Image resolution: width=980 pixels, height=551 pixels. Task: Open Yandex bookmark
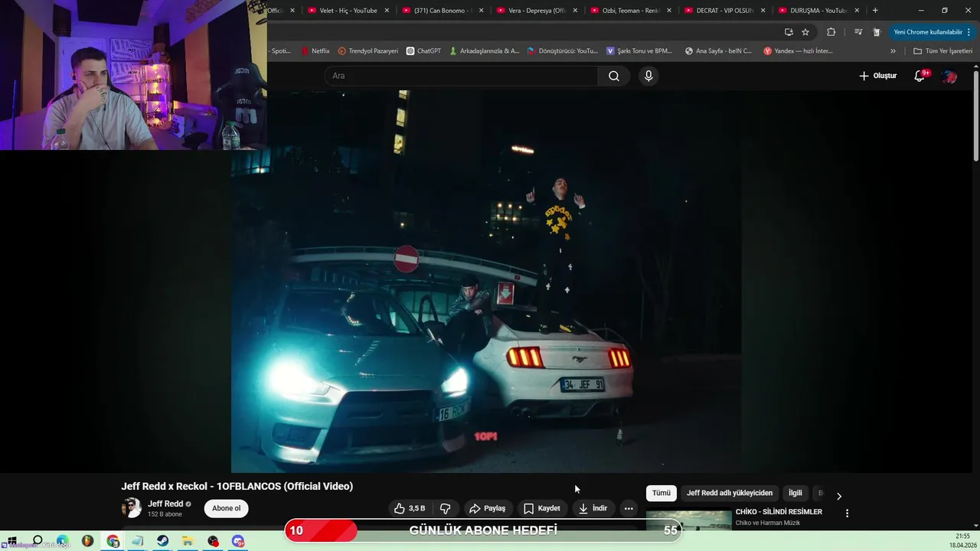798,51
